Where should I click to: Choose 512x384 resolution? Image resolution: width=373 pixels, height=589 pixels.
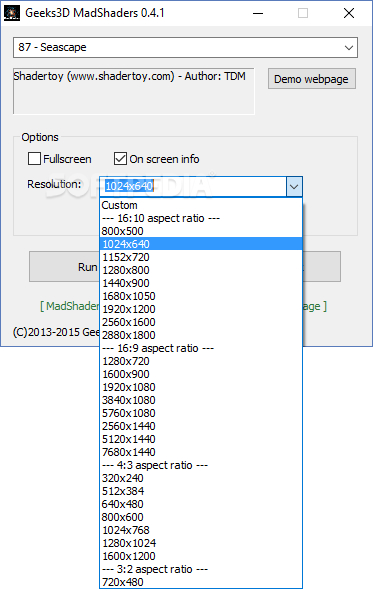(201, 491)
